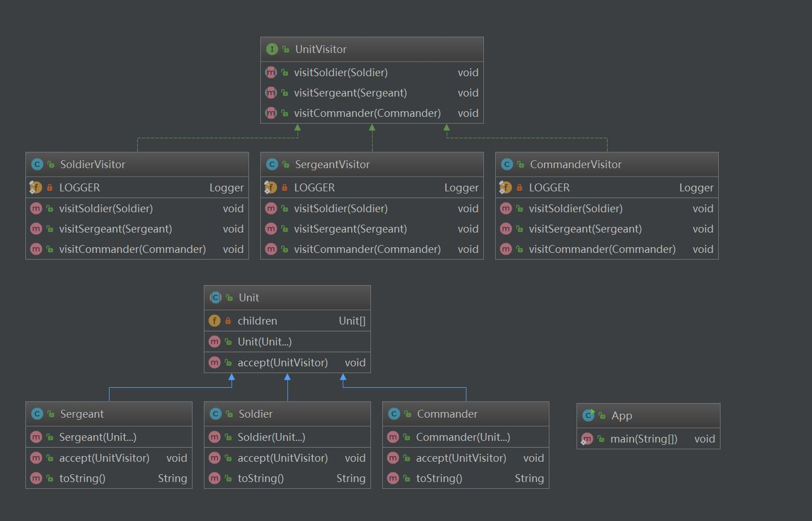Click LOGGER field icon in CommanderVisitor

pyautogui.click(x=505, y=187)
